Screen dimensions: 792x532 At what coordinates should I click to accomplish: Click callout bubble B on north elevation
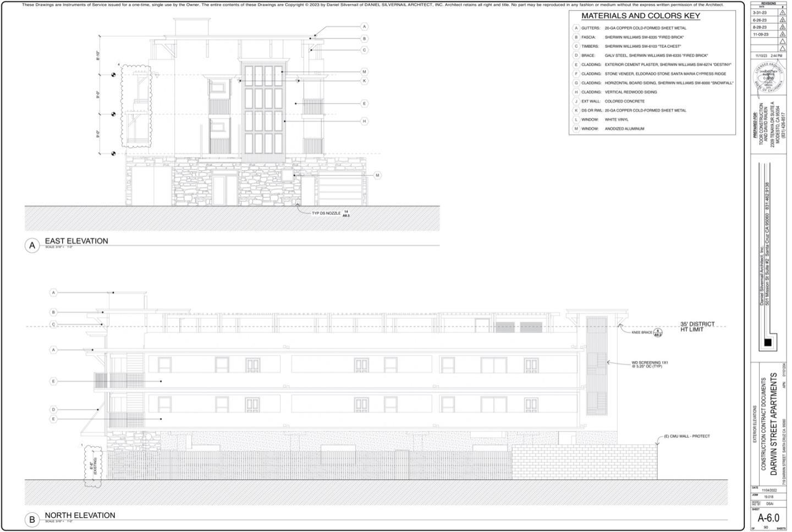point(53,312)
